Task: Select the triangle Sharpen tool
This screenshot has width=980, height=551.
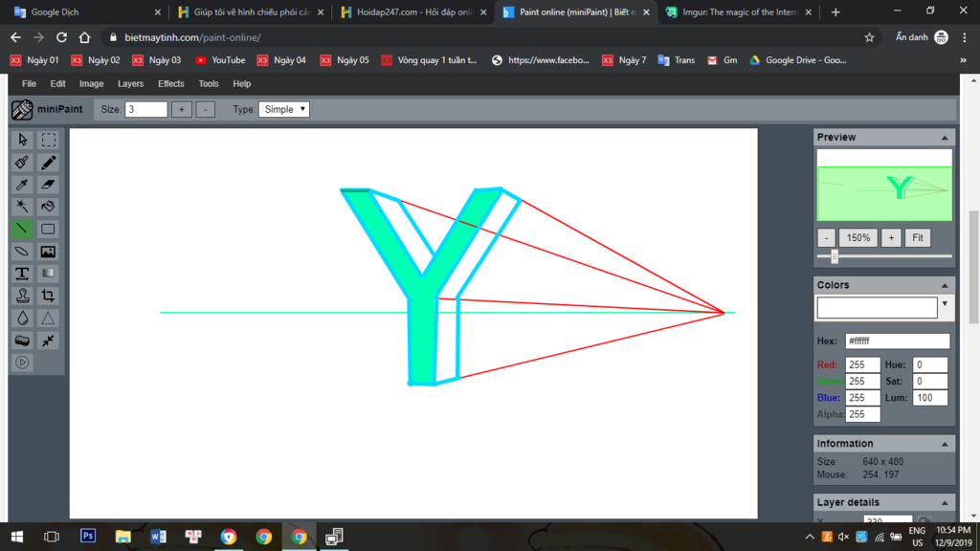Action: coord(48,318)
